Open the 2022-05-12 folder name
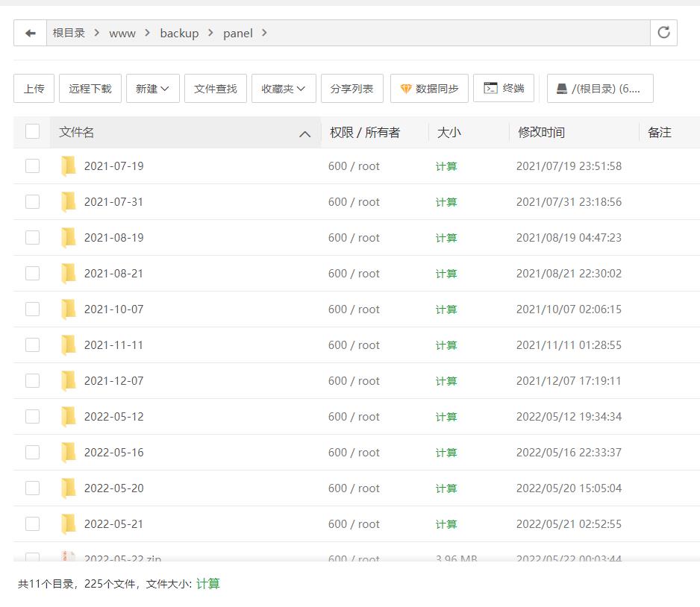This screenshot has height=607, width=700. tap(114, 417)
